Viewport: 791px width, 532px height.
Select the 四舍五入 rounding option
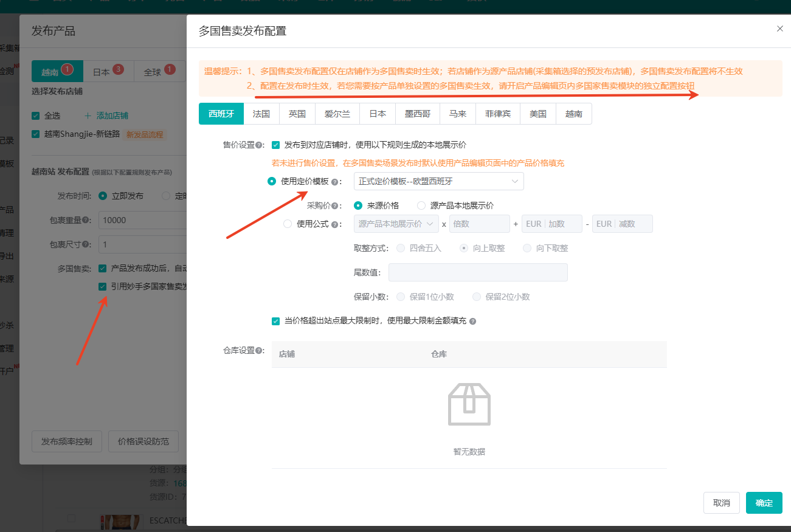(400, 248)
